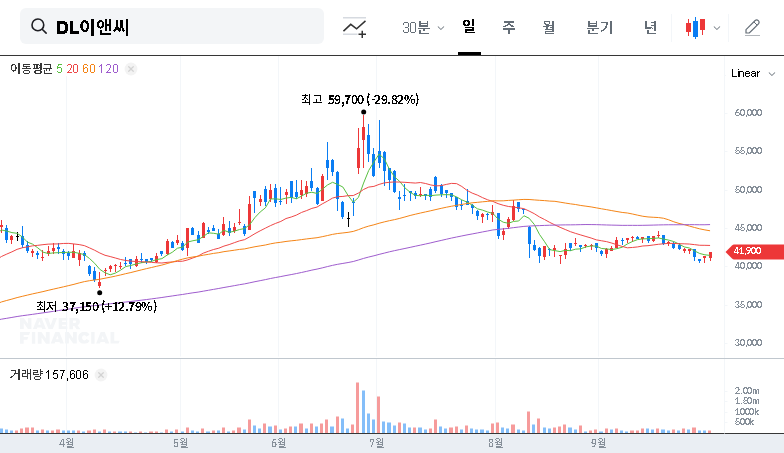Switch to the 년 yearly tab
This screenshot has width=784, height=453.
pos(650,27)
